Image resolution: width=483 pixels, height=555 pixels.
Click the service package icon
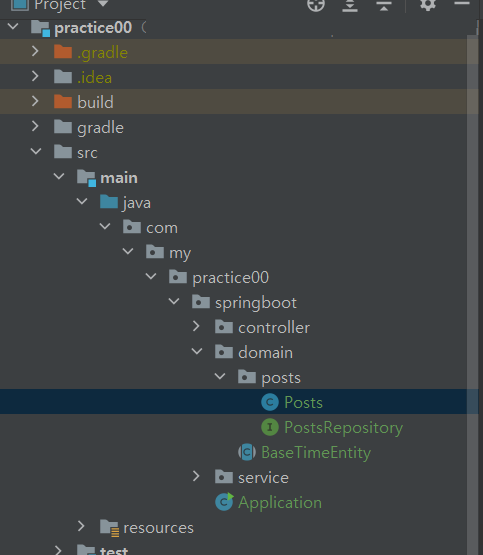click(224, 476)
